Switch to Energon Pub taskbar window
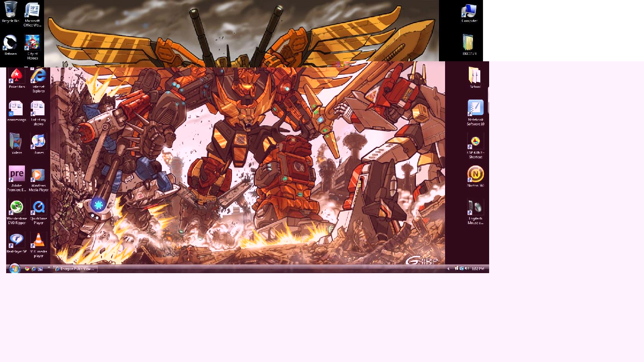 pos(75,269)
